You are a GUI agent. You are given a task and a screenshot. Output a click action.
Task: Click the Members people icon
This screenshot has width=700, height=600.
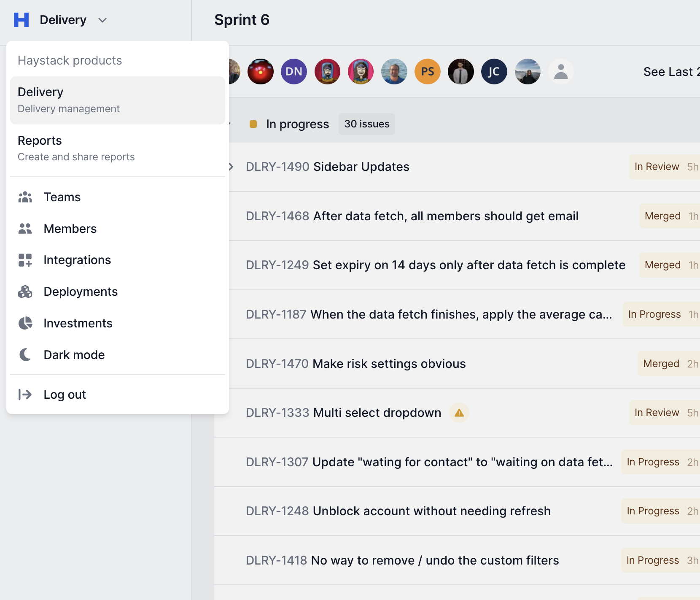(x=25, y=229)
